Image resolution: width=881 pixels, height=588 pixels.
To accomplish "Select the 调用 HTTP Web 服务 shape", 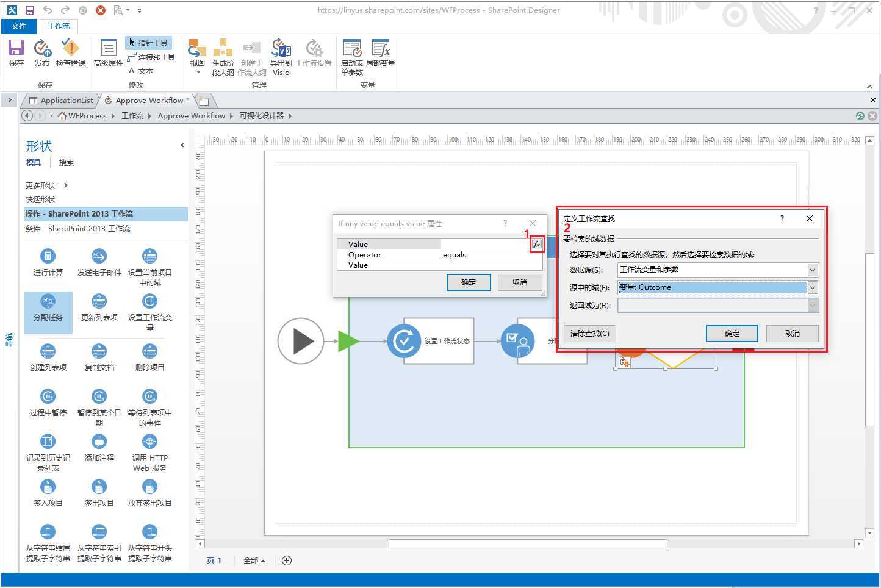I will pyautogui.click(x=150, y=453).
